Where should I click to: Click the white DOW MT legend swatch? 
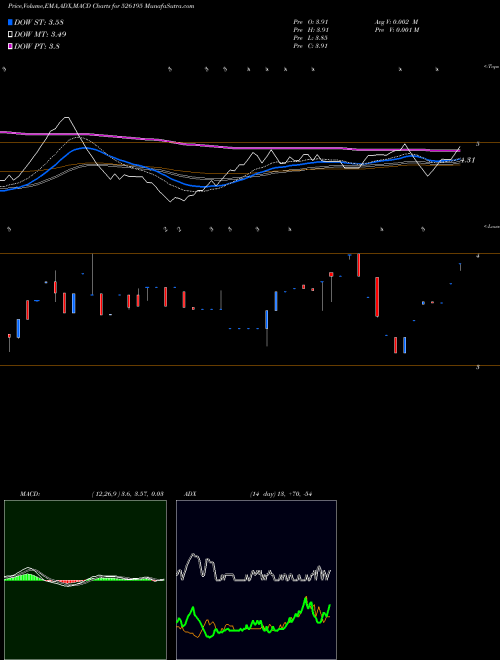[10, 35]
